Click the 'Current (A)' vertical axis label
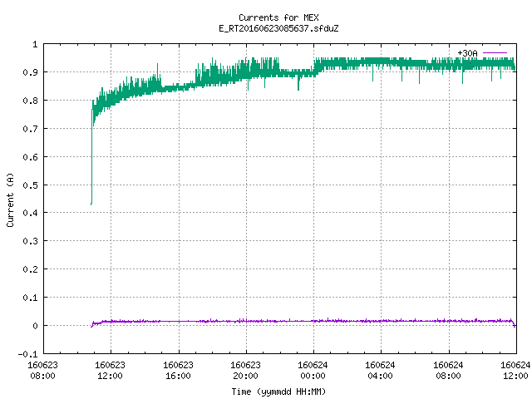Screen dimensions: 532x399 10,199
